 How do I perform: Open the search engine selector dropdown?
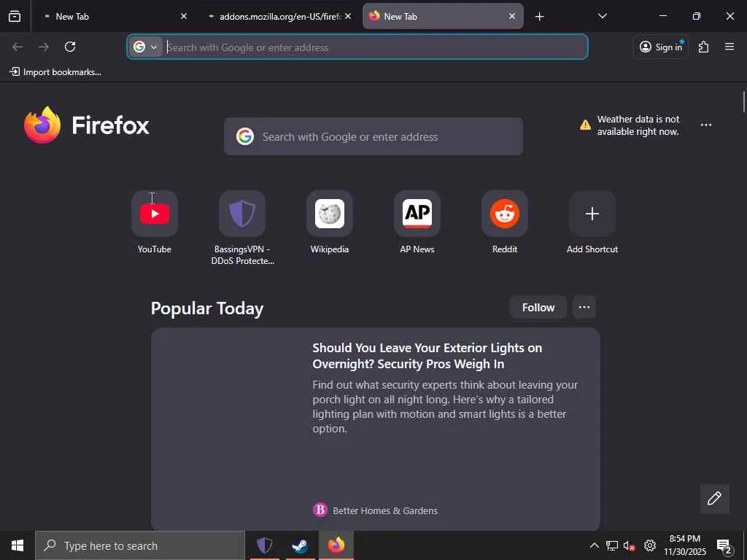pos(145,47)
